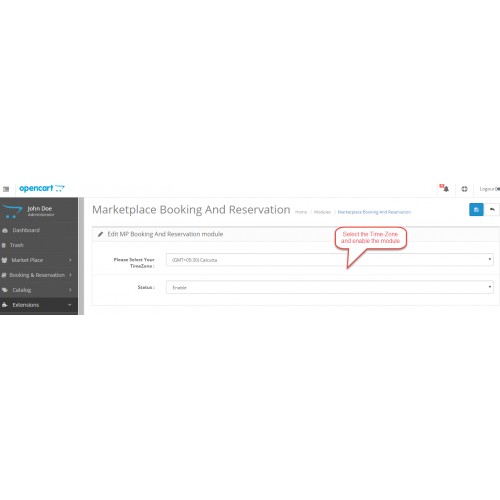Click the blue save button icon
Image resolution: width=500 pixels, height=500 pixels.
pos(476,210)
